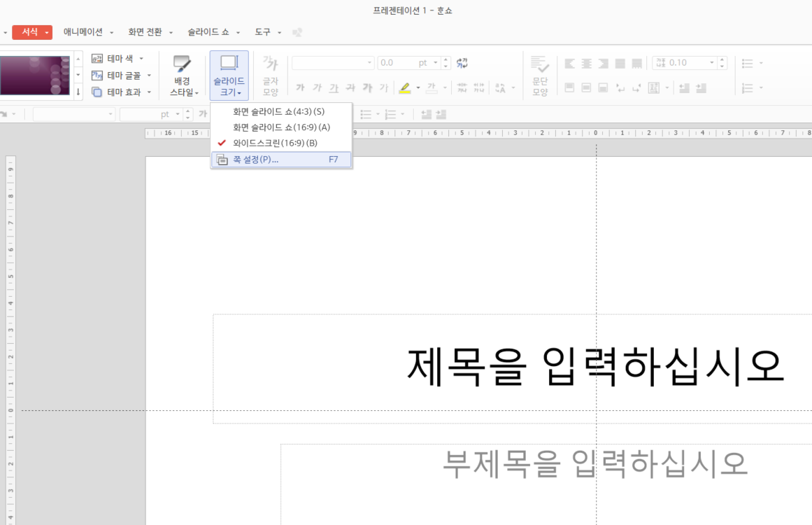
Task: Open the 글자 모양 character format dialog
Action: tap(271, 76)
